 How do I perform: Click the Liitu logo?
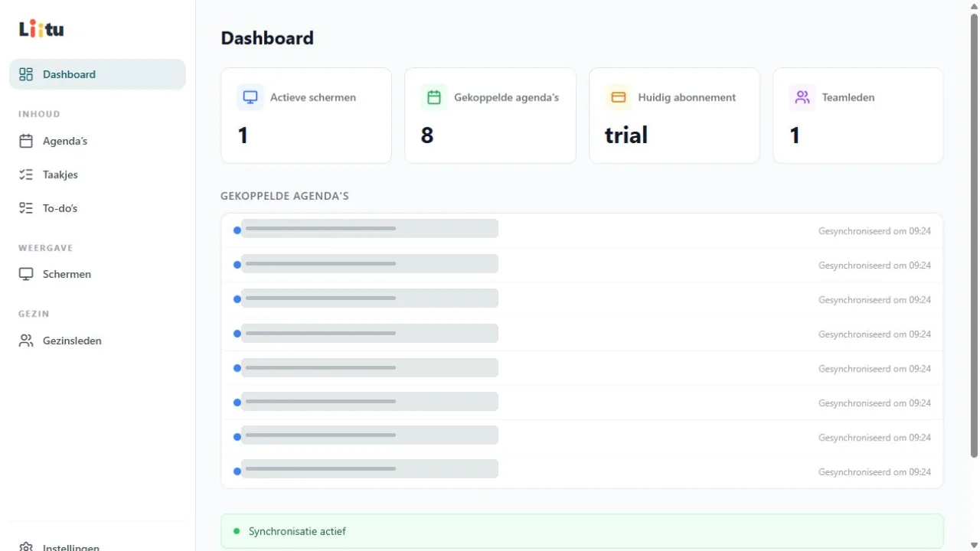tap(41, 29)
